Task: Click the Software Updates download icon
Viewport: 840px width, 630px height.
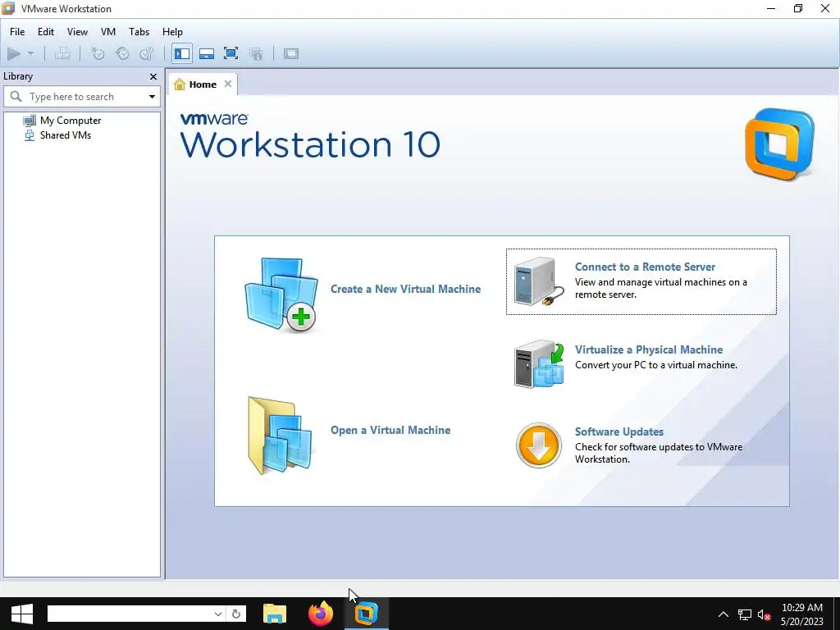Action: click(538, 445)
